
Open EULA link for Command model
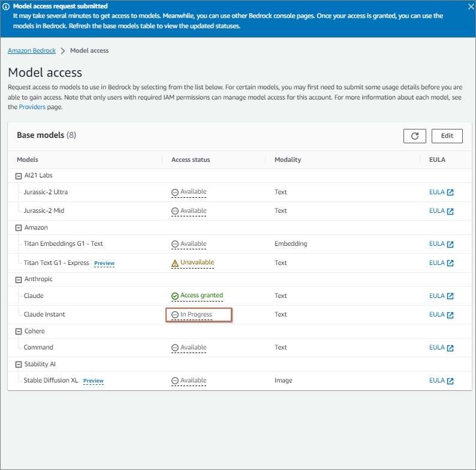(441, 347)
